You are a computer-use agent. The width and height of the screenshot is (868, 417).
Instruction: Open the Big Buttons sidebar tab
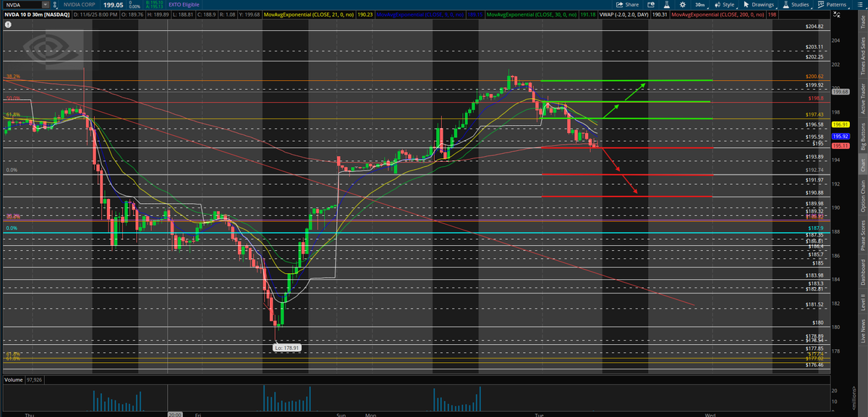[x=861, y=136]
